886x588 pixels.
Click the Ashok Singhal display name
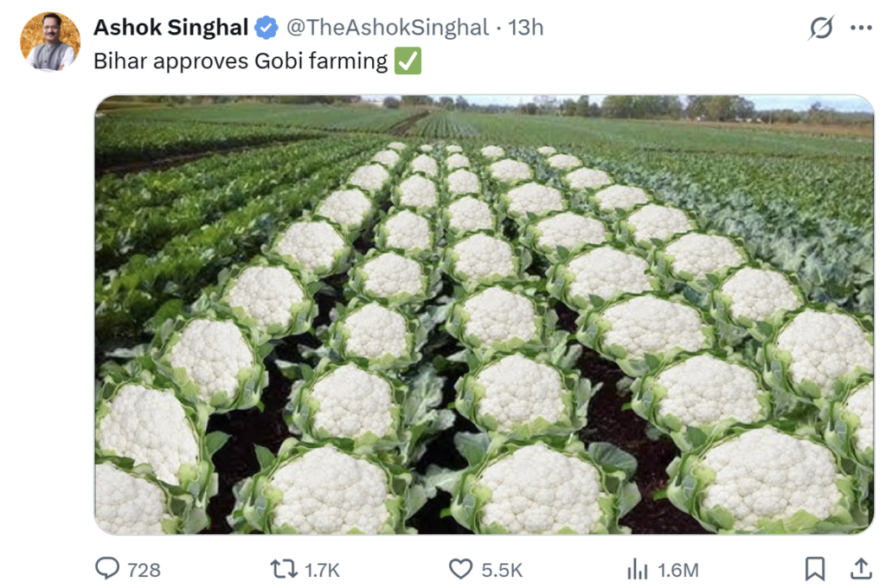click(170, 28)
